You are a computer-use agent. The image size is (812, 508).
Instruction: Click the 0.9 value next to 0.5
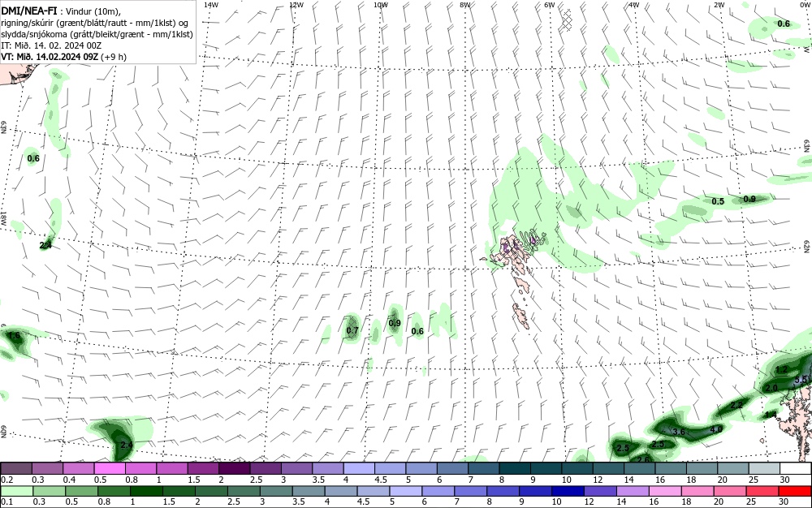(x=749, y=199)
